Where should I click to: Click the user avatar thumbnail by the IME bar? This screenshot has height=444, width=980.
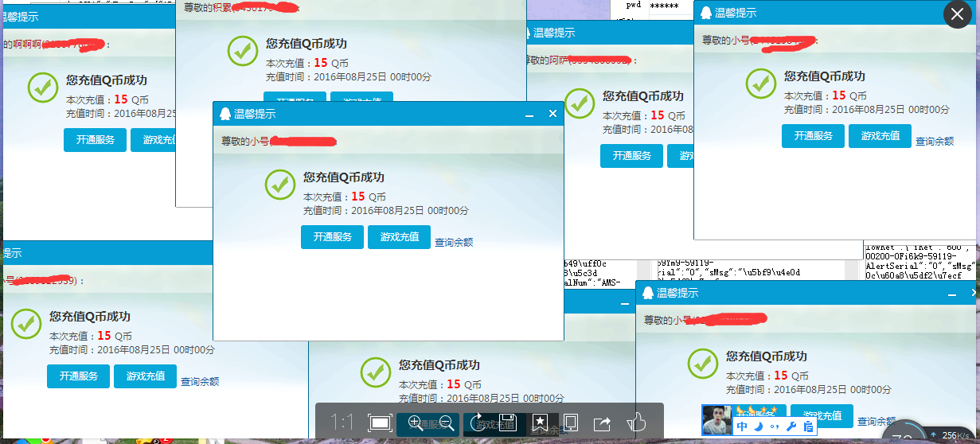point(716,420)
